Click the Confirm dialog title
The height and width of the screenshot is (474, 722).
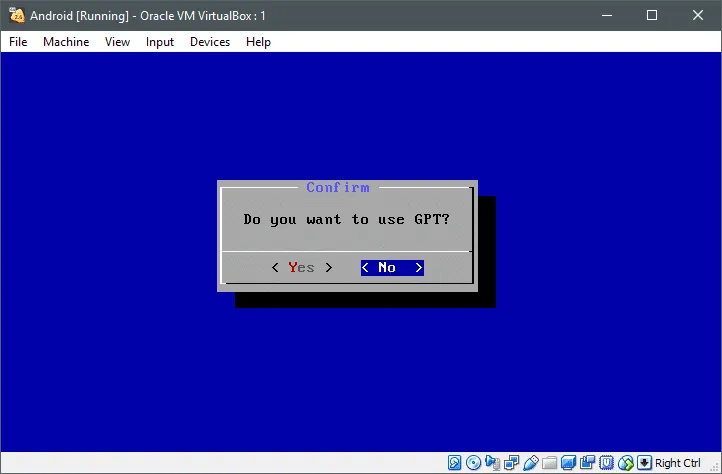coord(338,187)
